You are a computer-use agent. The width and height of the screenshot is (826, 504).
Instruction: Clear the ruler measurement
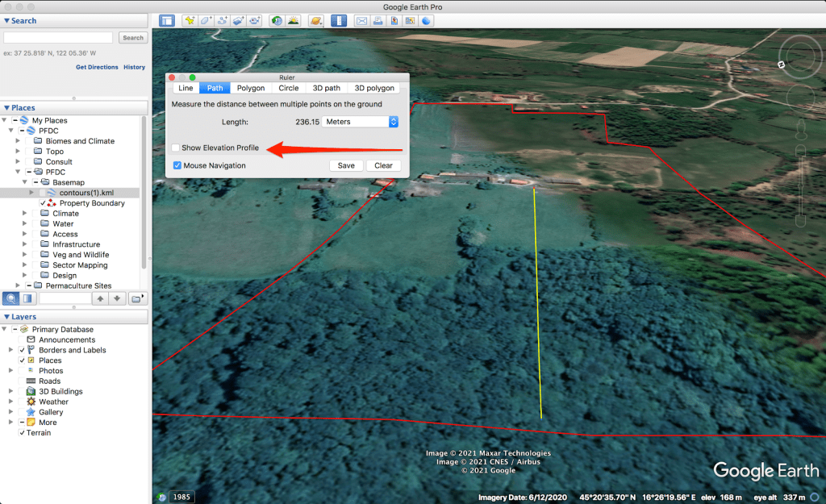383,165
